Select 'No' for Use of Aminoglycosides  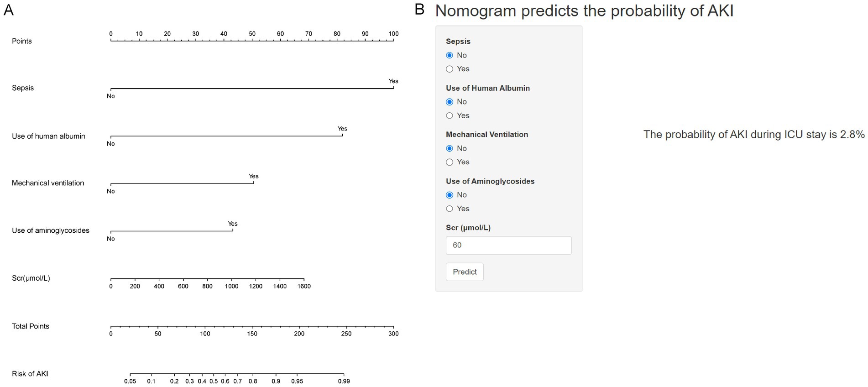pos(450,195)
